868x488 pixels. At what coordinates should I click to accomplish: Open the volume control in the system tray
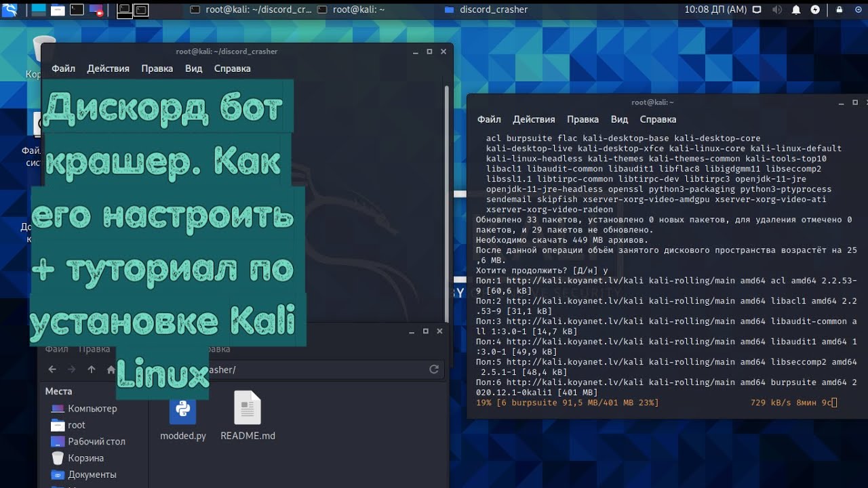[776, 9]
